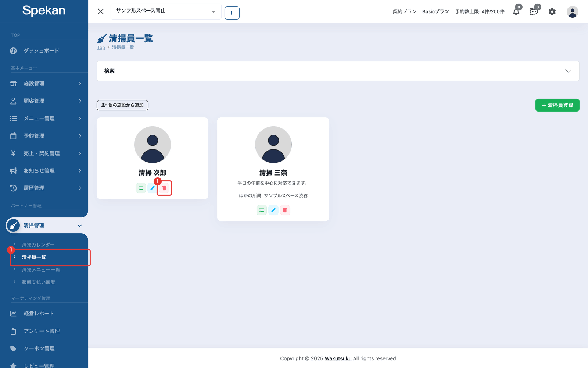Click the user profile avatar in header
This screenshot has width=588, height=368.
pos(572,12)
